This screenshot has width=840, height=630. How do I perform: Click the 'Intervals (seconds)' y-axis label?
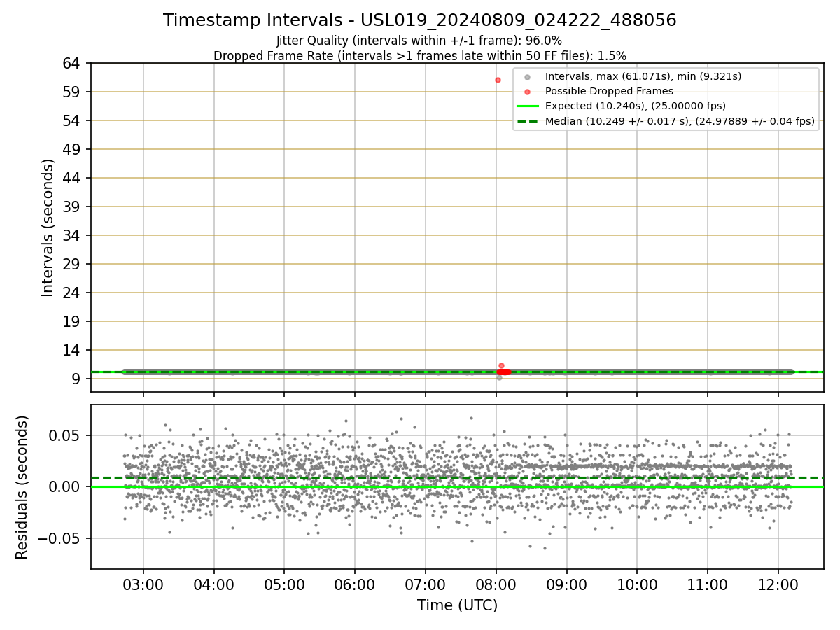click(x=48, y=227)
